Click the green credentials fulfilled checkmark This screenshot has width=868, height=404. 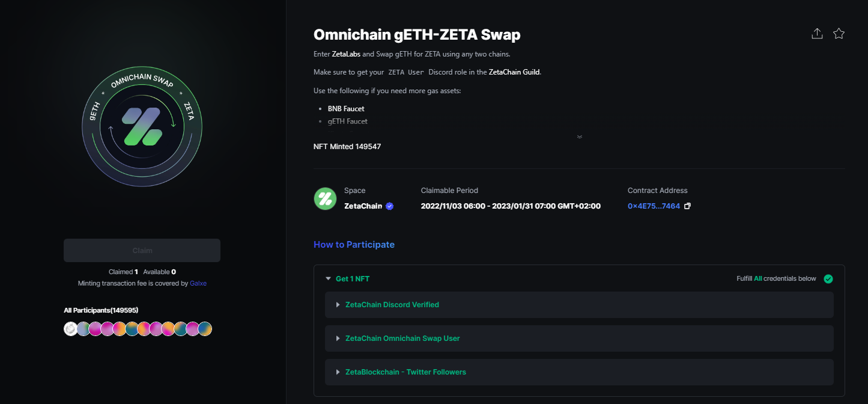tap(828, 279)
